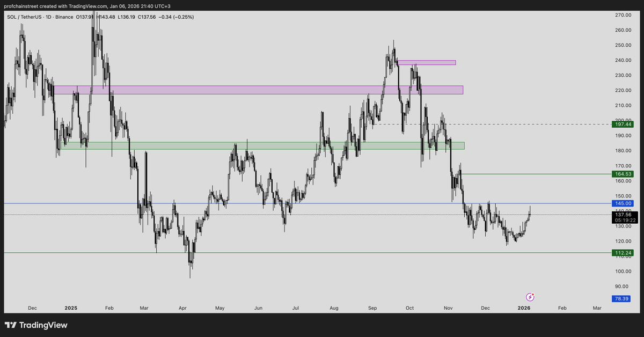Image resolution: width=644 pixels, height=337 pixels.
Task: Click the 2025 time axis label
Action: coord(71,308)
